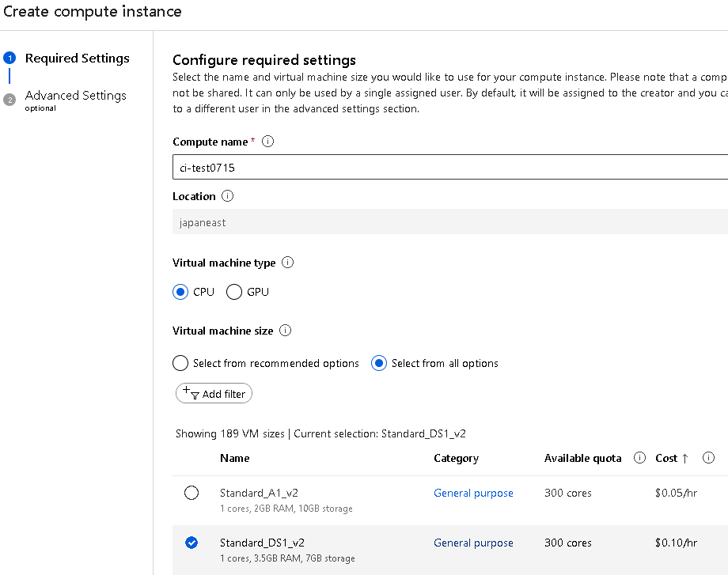Viewport: 728px width, 575px height.
Task: Click step 2 circle icon in wizard
Action: [9, 99]
